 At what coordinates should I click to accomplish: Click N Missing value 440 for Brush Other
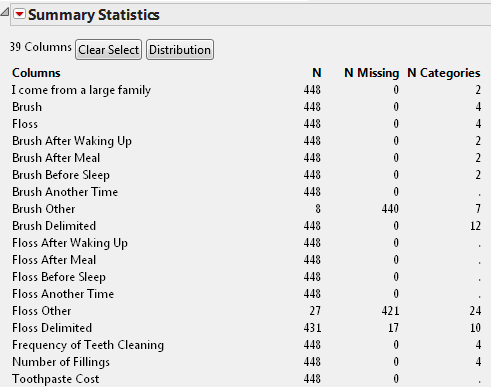390,209
